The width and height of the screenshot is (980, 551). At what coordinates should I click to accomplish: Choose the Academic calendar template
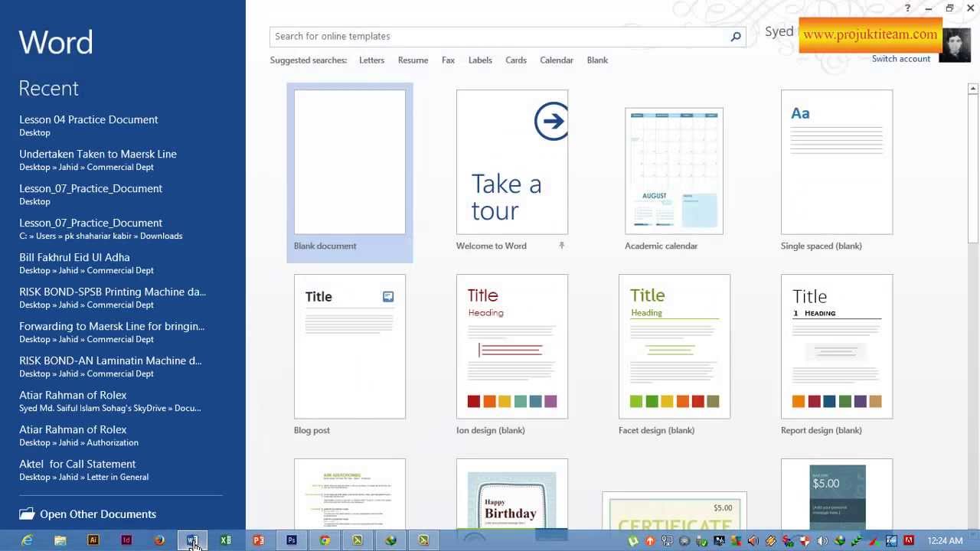674,171
